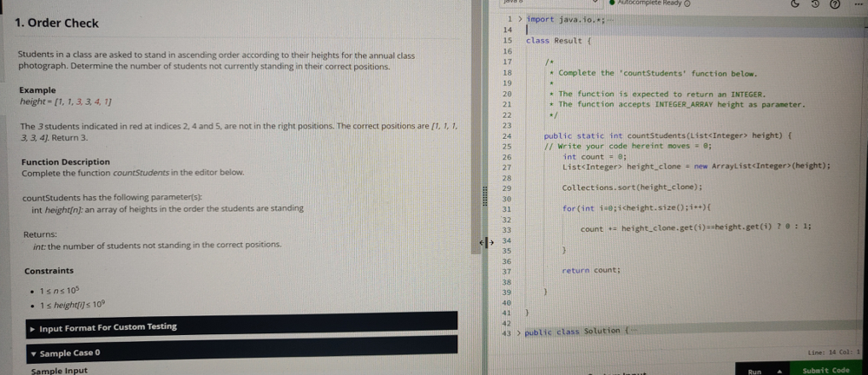Screen dimensions: 868x375
Task: Click line number 24 in the gutter
Action: pos(506,135)
